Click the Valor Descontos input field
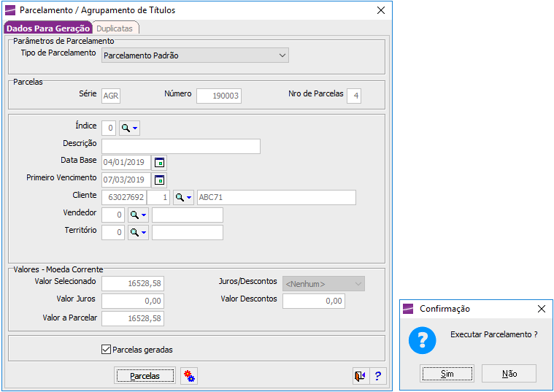Image resolution: width=554 pixels, height=392 pixels. click(x=313, y=301)
